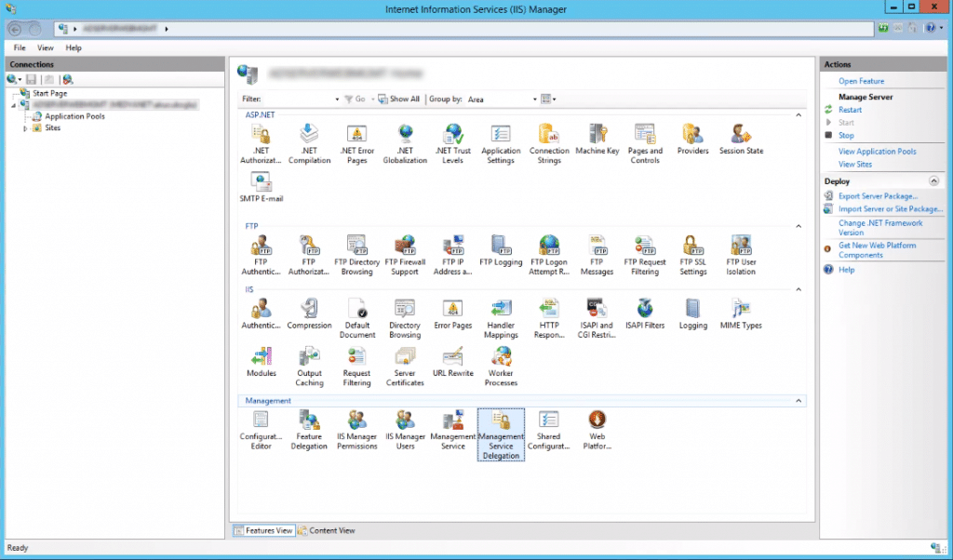Expand the Sites tree node
953x560 pixels.
(25, 128)
